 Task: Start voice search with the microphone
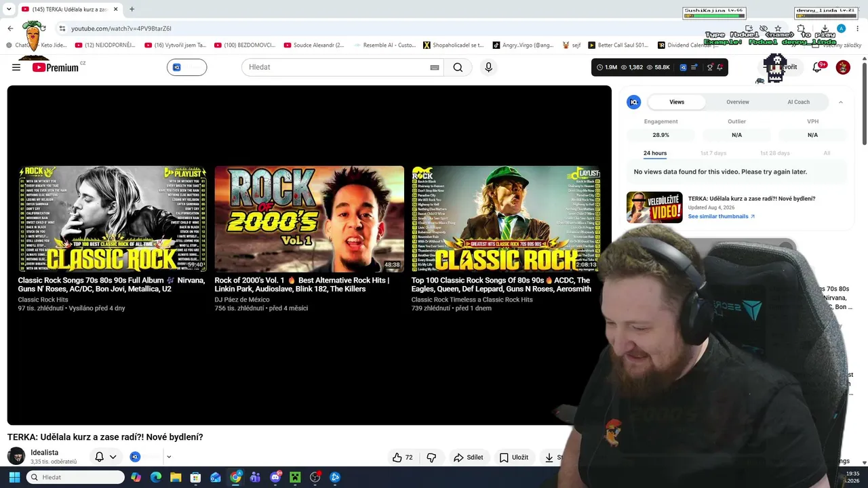[x=488, y=67]
